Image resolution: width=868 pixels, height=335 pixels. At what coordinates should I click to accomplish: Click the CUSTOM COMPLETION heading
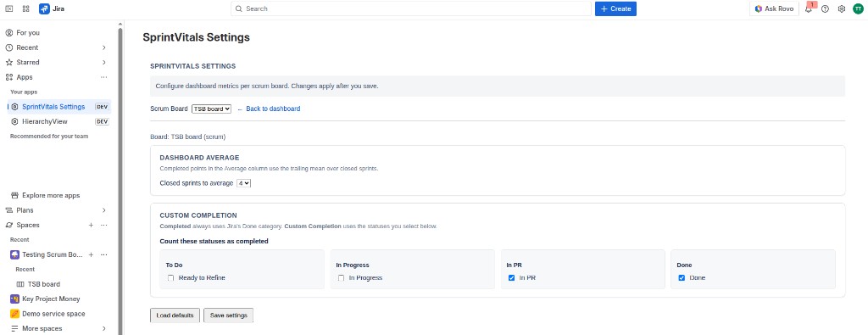198,215
